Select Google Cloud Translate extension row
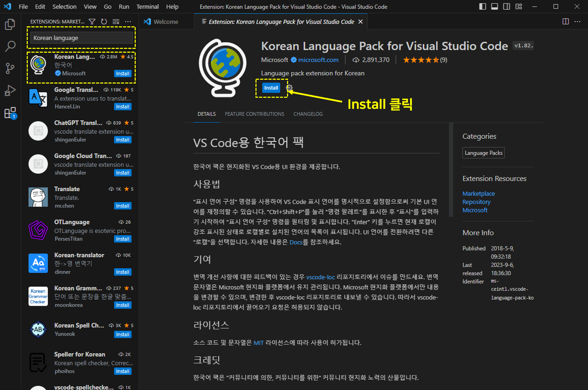Screen dimensions: 588x390 tap(80, 164)
